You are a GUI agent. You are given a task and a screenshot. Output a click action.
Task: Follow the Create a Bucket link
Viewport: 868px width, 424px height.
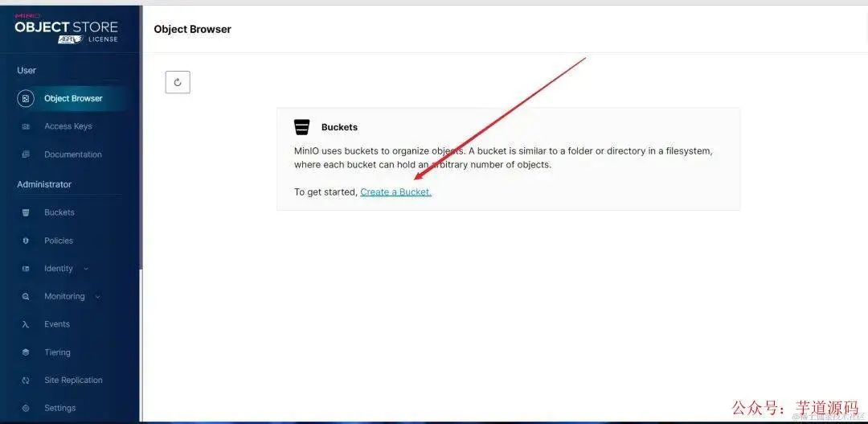(x=395, y=191)
